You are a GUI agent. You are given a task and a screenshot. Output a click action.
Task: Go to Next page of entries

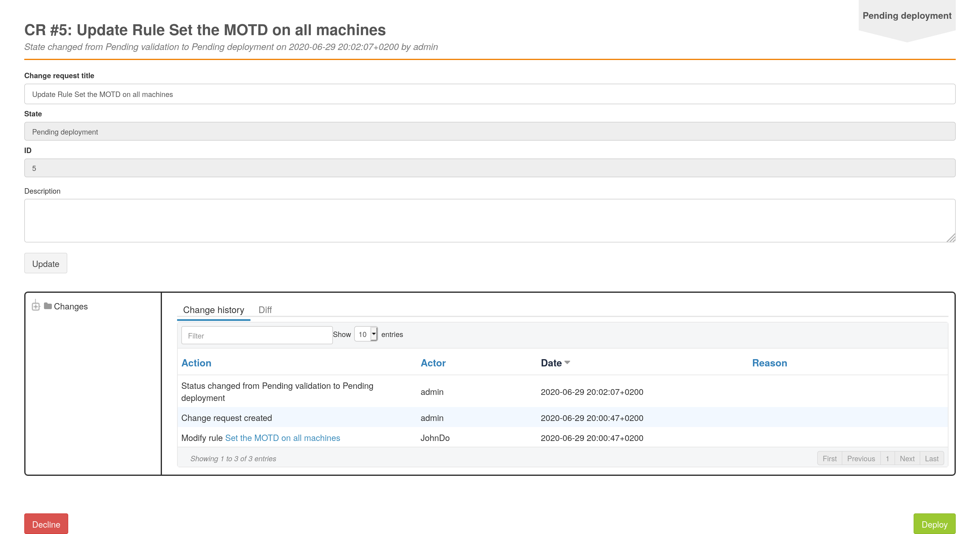(x=907, y=458)
